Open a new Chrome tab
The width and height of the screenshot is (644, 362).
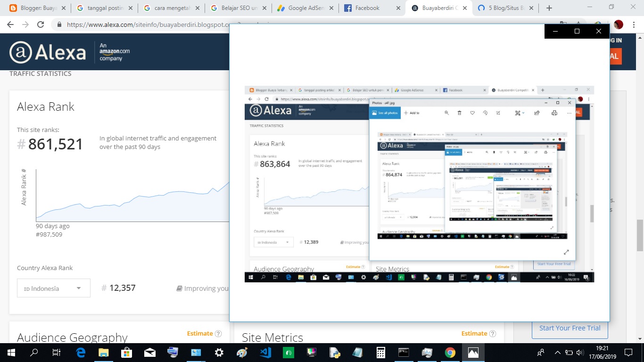tap(549, 8)
